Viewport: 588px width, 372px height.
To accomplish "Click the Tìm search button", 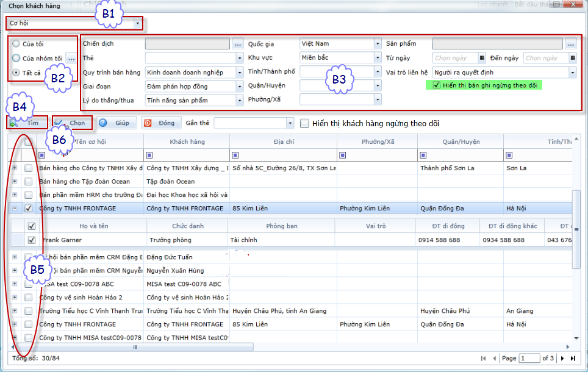I will click(28, 123).
